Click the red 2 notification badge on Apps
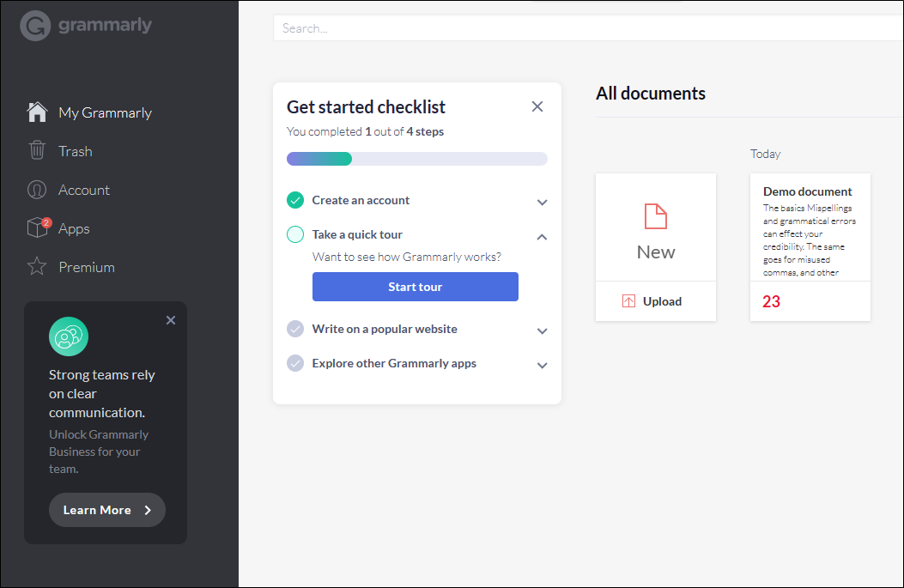 [46, 222]
